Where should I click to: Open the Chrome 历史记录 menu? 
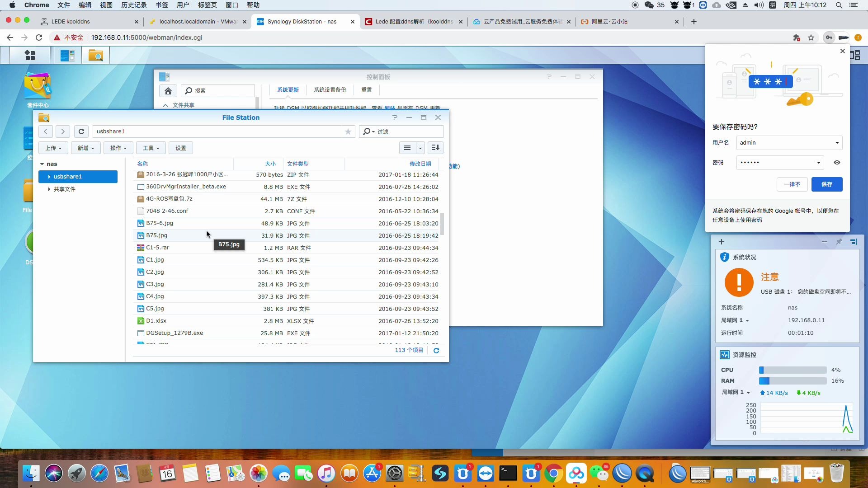[134, 5]
